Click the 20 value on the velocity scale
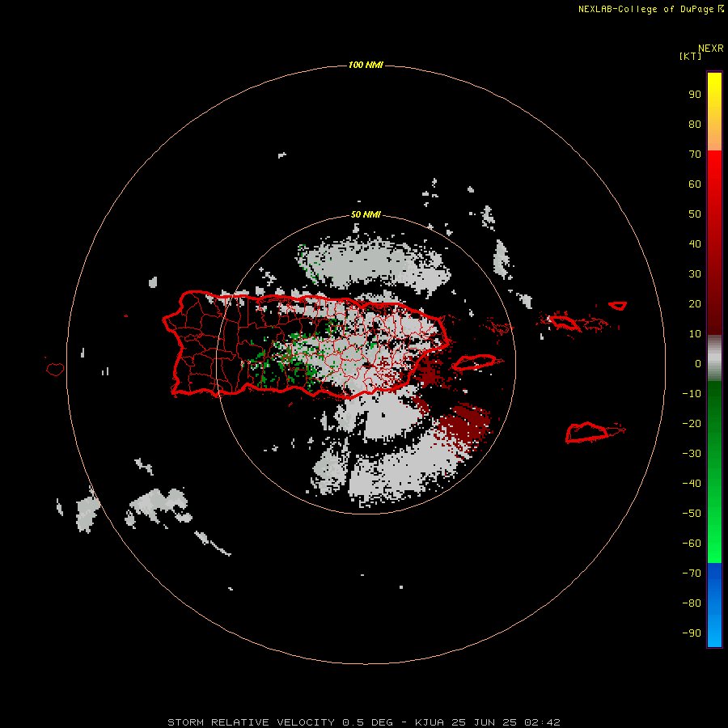The width and height of the screenshot is (728, 728). (x=695, y=303)
